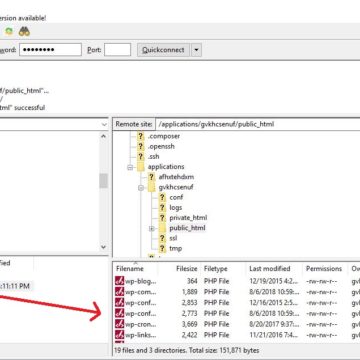The height and width of the screenshot is (360, 360).
Task: Click question-mark folder icon beside .openssh
Action: coord(141,146)
